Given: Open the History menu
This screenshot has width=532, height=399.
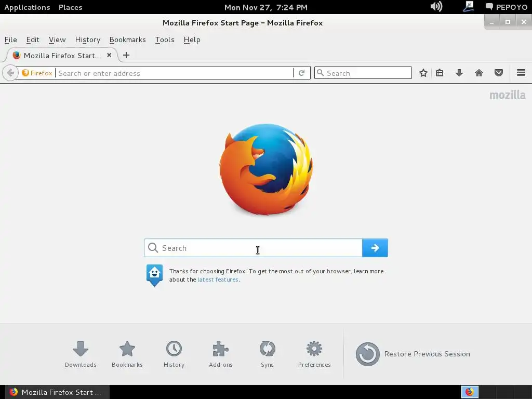Looking at the screenshot, I should [87, 39].
